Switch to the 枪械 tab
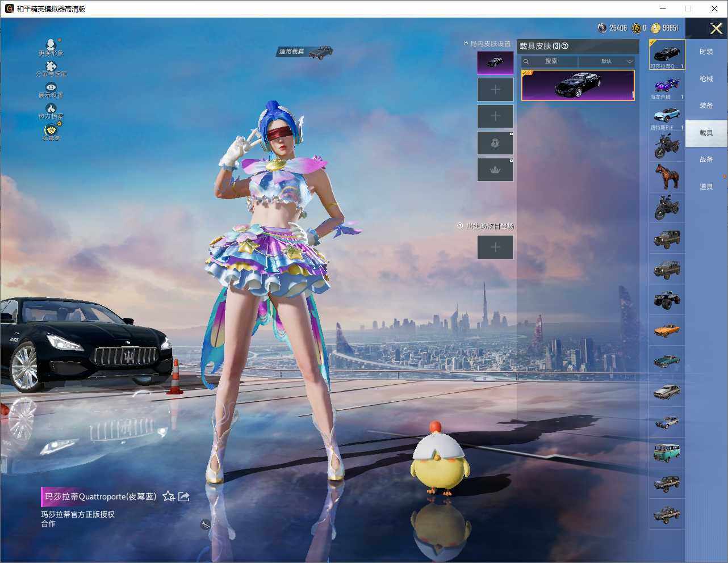Screen dimensions: 728x563 coord(706,79)
